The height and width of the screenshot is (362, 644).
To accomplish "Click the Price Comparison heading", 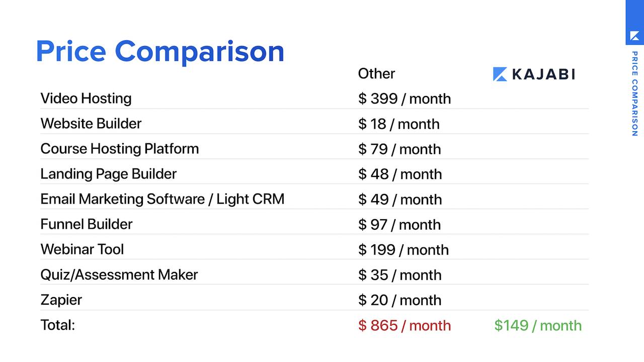I will [x=160, y=52].
